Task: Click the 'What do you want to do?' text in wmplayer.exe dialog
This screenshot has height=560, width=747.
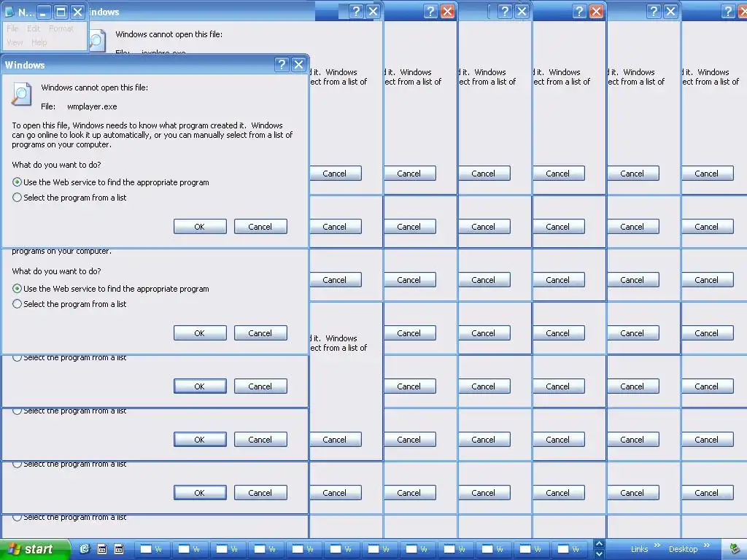Action: tap(56, 165)
